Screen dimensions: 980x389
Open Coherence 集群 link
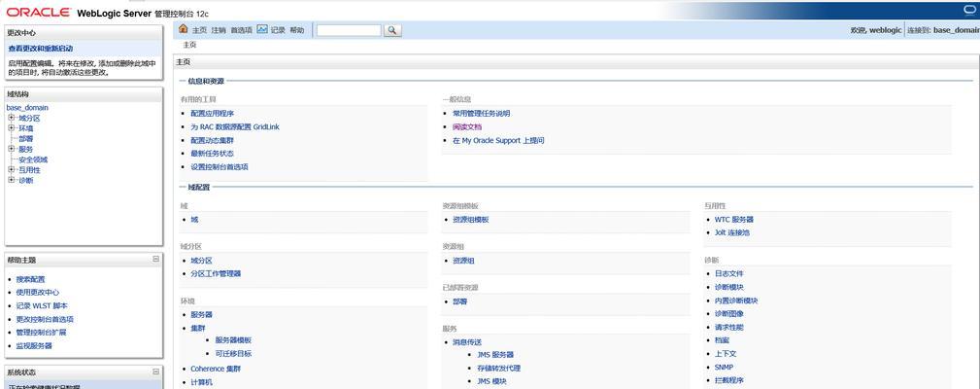216,369
